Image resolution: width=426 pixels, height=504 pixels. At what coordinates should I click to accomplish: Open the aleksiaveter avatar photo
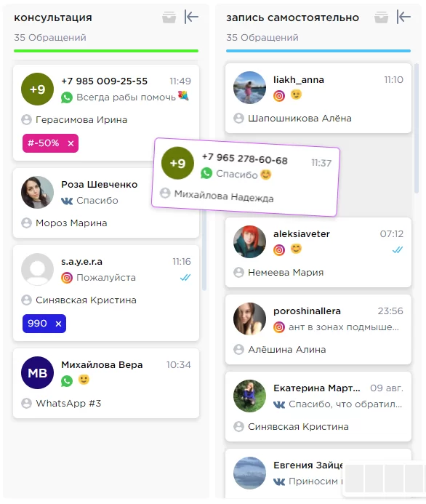(249, 241)
